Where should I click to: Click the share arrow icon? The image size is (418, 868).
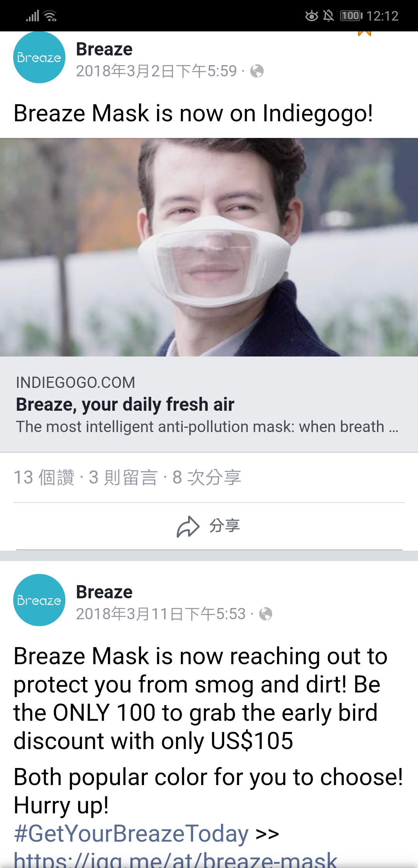point(188,526)
